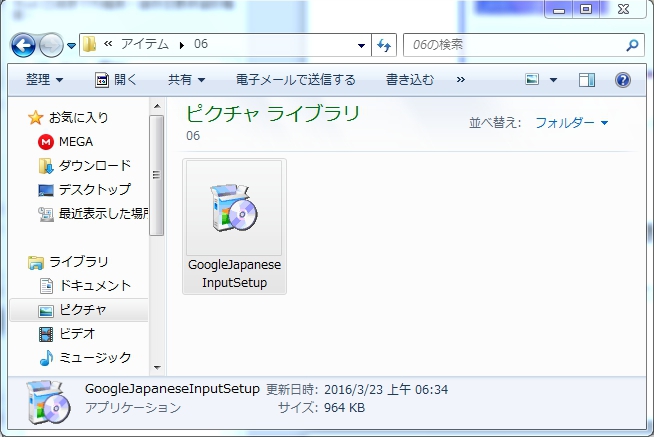Image resolution: width=654 pixels, height=437 pixels.
Task: Click the documents page icon
Action: point(46,286)
